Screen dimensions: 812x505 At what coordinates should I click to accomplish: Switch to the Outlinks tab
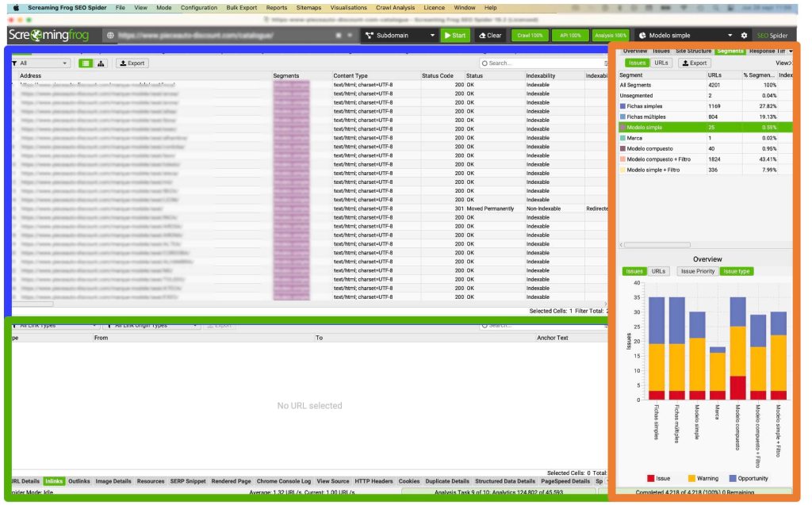pyautogui.click(x=79, y=481)
